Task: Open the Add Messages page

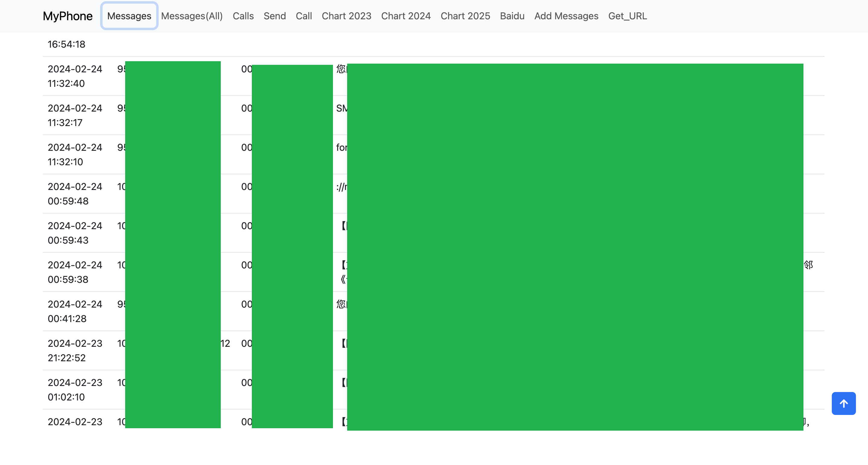Action: pyautogui.click(x=566, y=16)
